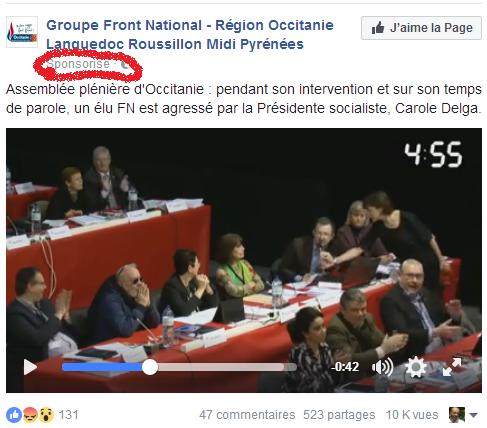View the 47 commentaires link
Image resolution: width=487 pixels, height=428 pixels.
pyautogui.click(x=247, y=415)
